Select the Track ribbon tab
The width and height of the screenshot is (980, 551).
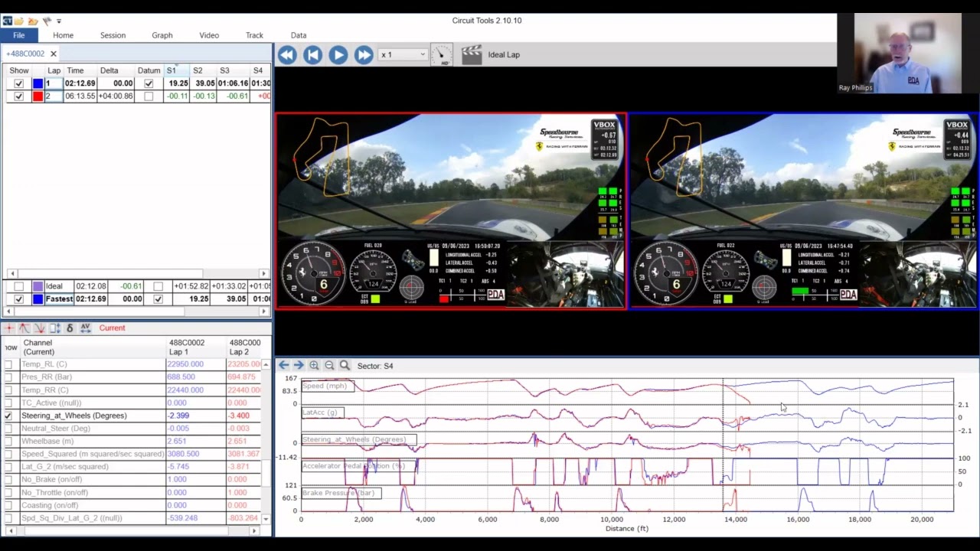pyautogui.click(x=254, y=35)
